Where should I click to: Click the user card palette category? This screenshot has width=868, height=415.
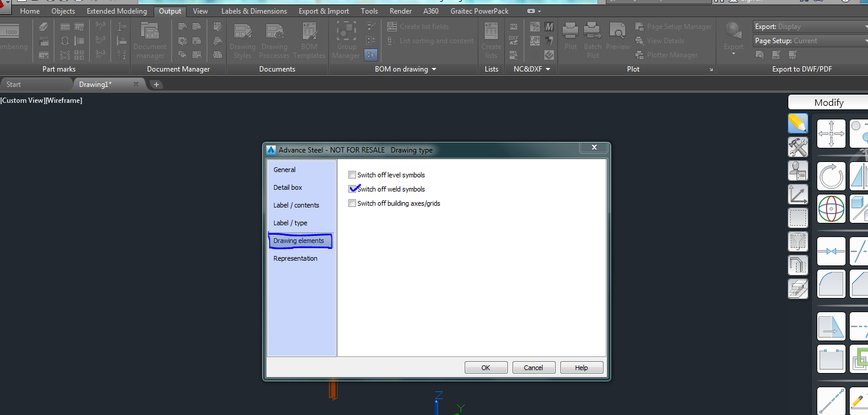click(x=798, y=170)
